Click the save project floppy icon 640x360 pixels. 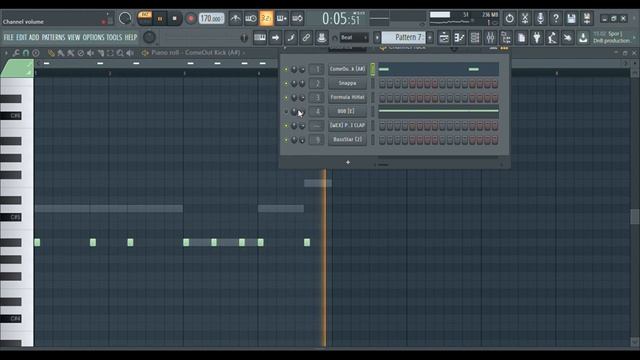571,18
